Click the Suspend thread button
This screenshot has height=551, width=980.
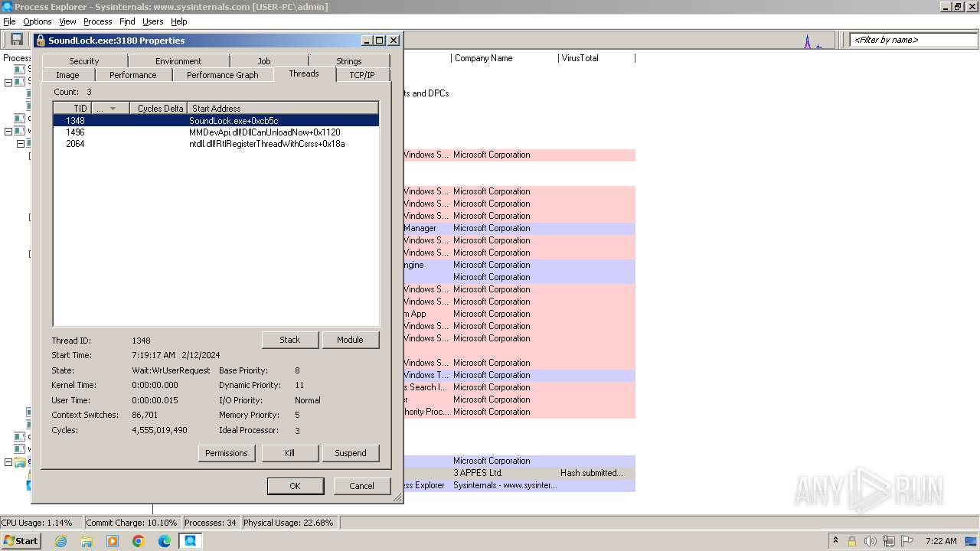coord(351,453)
